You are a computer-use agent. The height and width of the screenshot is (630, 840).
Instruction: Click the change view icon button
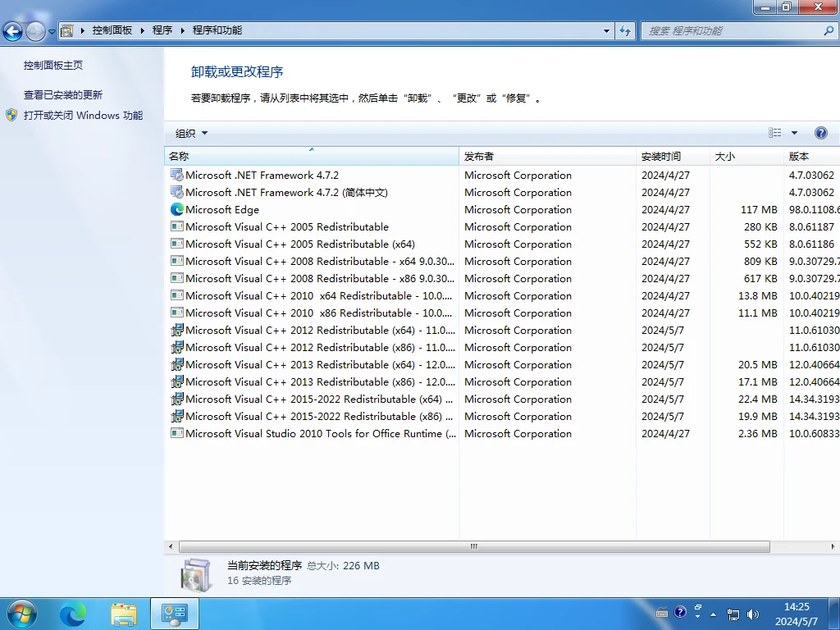point(774,133)
